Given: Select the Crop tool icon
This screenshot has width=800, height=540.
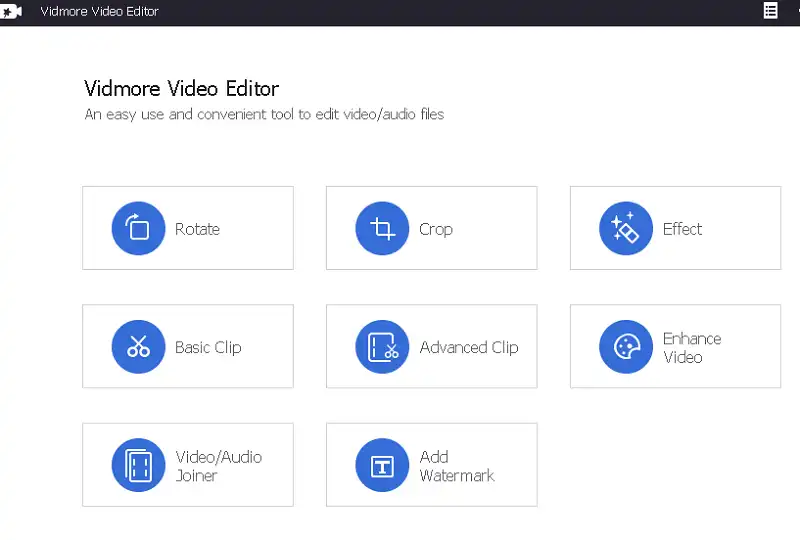Looking at the screenshot, I should point(382,229).
